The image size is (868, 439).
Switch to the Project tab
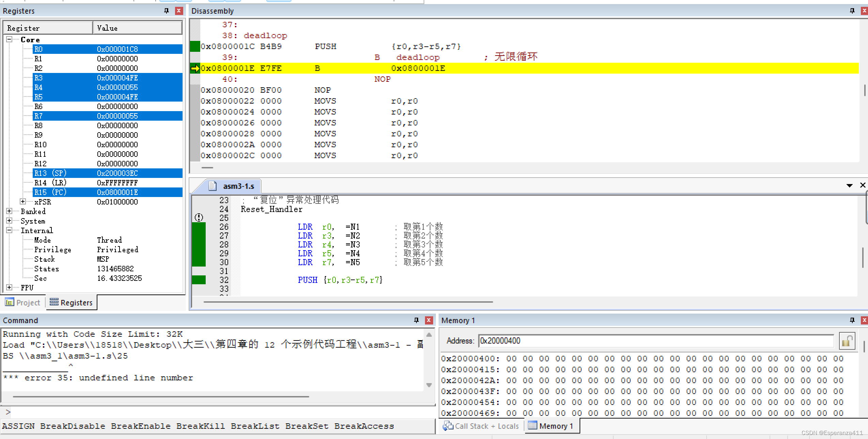[x=23, y=303]
